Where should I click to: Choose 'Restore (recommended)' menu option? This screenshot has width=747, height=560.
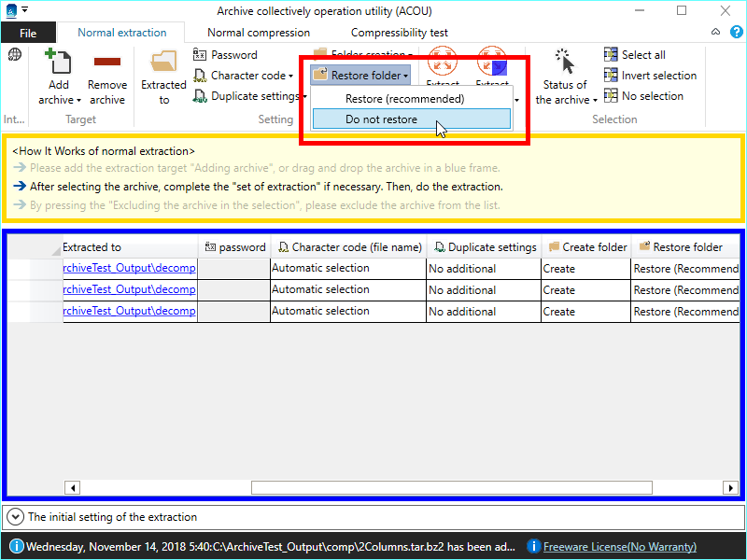[404, 99]
